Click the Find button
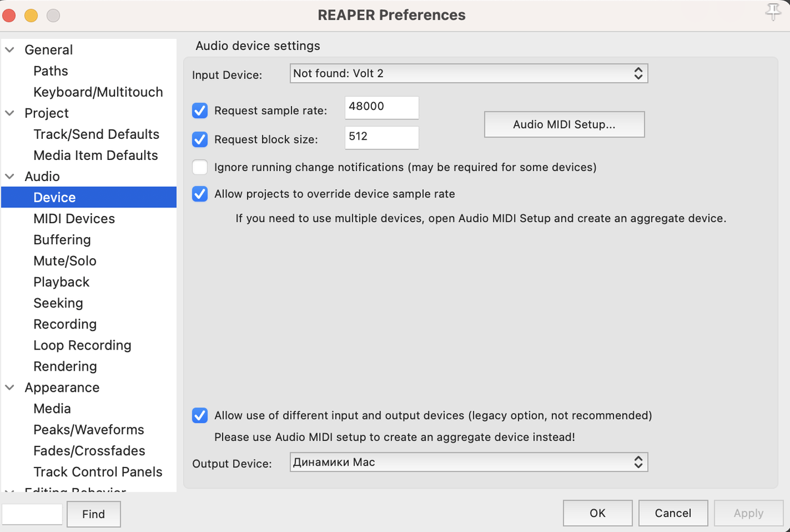Image resolution: width=790 pixels, height=532 pixels. [x=93, y=514]
